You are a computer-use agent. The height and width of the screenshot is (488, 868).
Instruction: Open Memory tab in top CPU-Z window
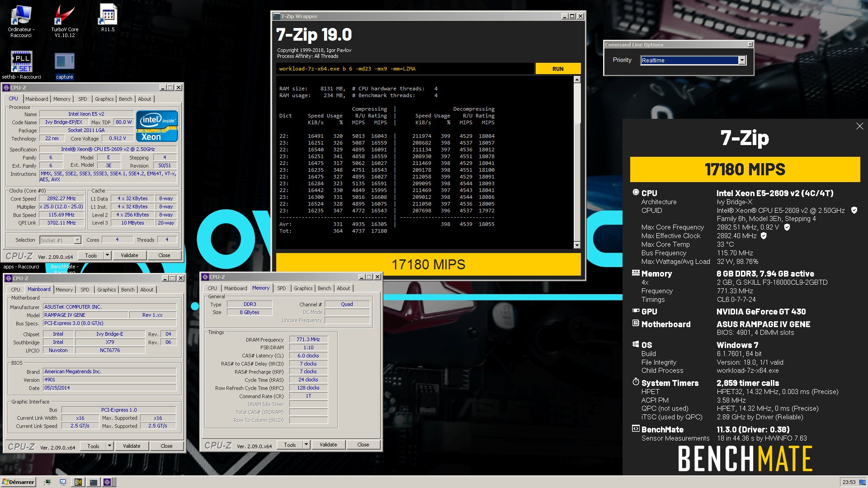point(62,99)
